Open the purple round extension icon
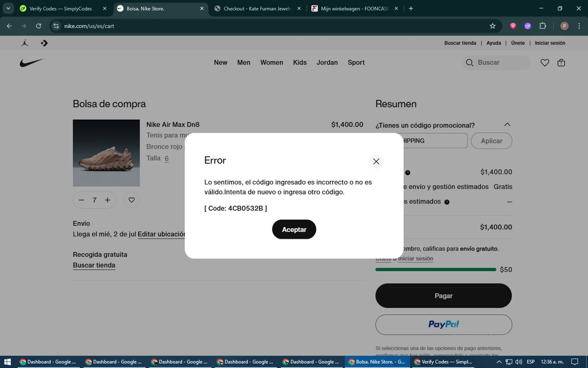This screenshot has width=588, height=368. pos(528,26)
